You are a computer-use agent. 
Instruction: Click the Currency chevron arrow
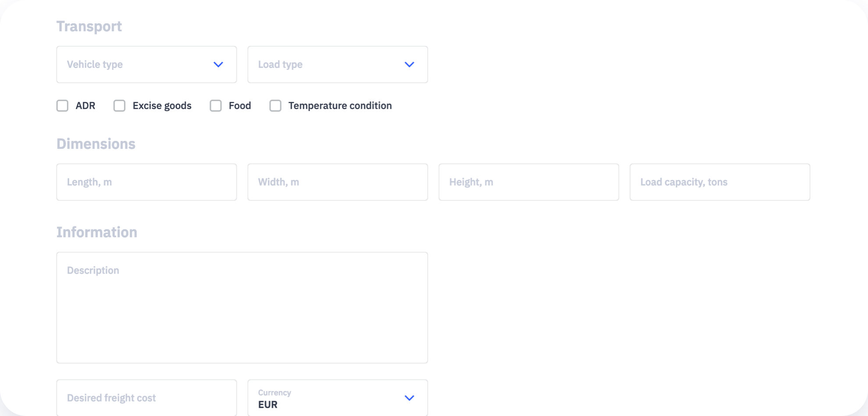(409, 398)
